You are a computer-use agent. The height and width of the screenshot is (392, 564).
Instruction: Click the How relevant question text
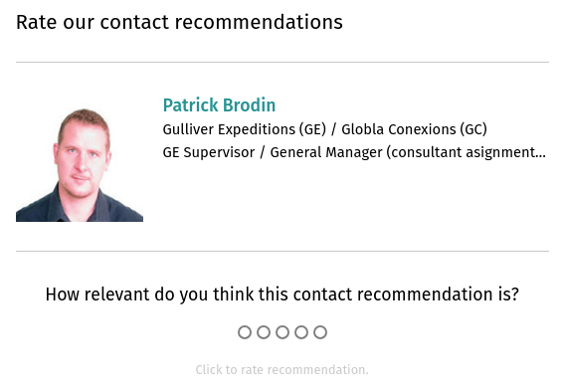pos(282,294)
